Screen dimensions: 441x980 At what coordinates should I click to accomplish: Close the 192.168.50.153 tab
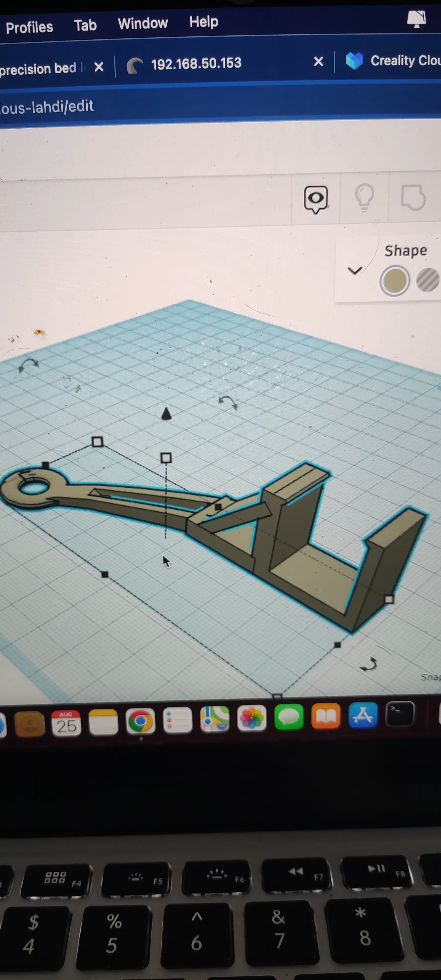coord(318,61)
